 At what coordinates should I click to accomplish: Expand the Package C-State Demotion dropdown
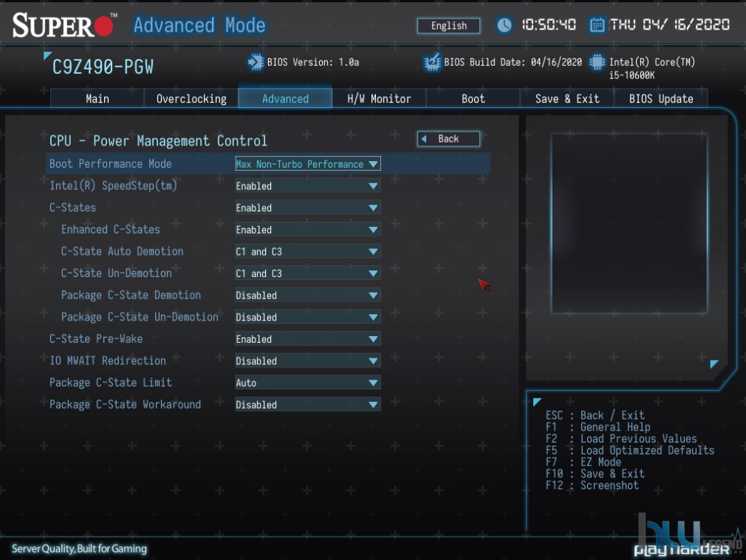tap(307, 296)
